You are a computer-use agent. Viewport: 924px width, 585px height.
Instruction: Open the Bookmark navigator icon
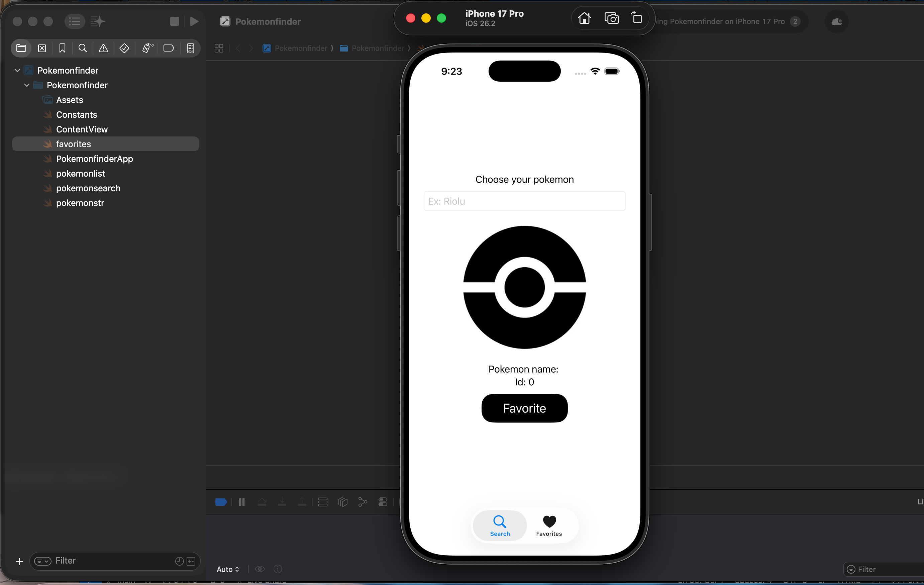(x=62, y=48)
